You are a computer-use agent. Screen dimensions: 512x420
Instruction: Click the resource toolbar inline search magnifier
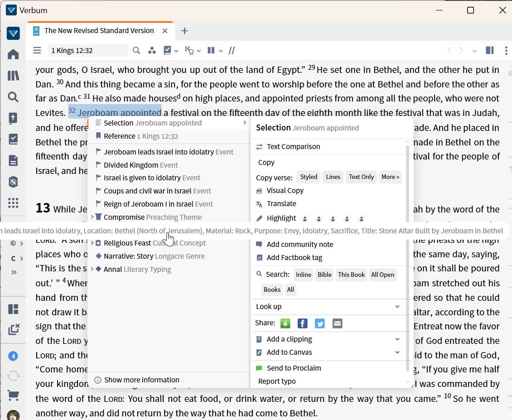136,51
